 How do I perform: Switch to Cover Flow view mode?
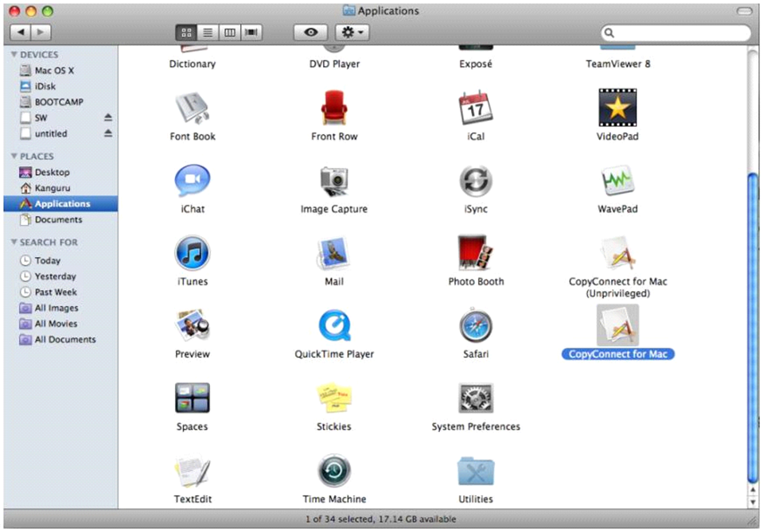point(251,33)
